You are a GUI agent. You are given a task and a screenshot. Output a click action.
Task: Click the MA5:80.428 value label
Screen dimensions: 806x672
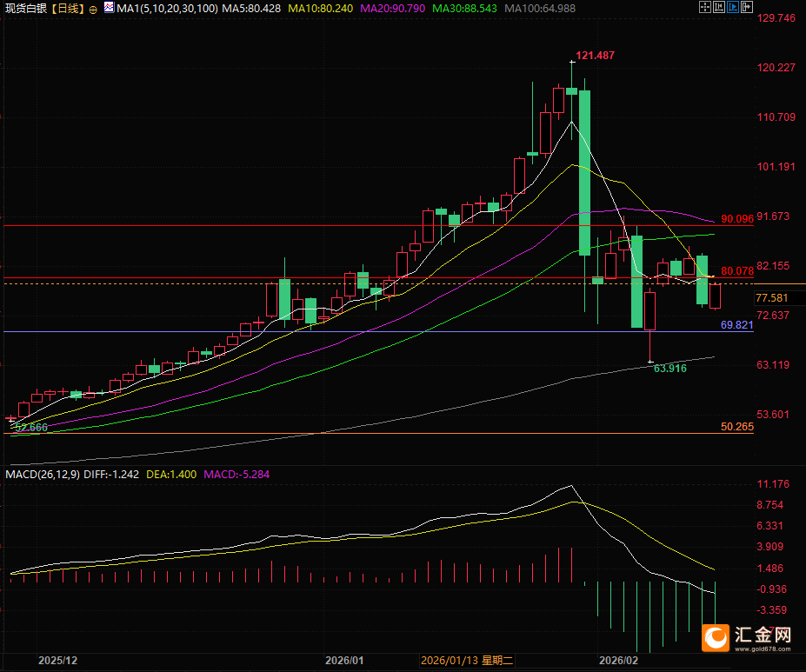point(251,8)
